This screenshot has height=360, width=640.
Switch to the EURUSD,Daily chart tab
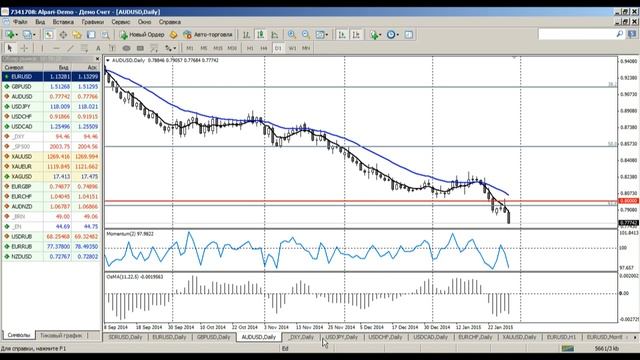click(169, 337)
